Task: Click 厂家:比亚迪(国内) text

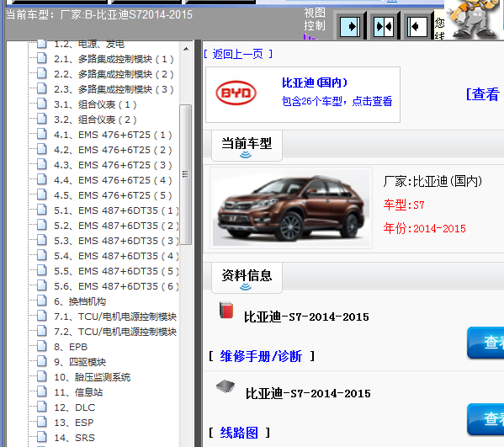Action: 432,181
